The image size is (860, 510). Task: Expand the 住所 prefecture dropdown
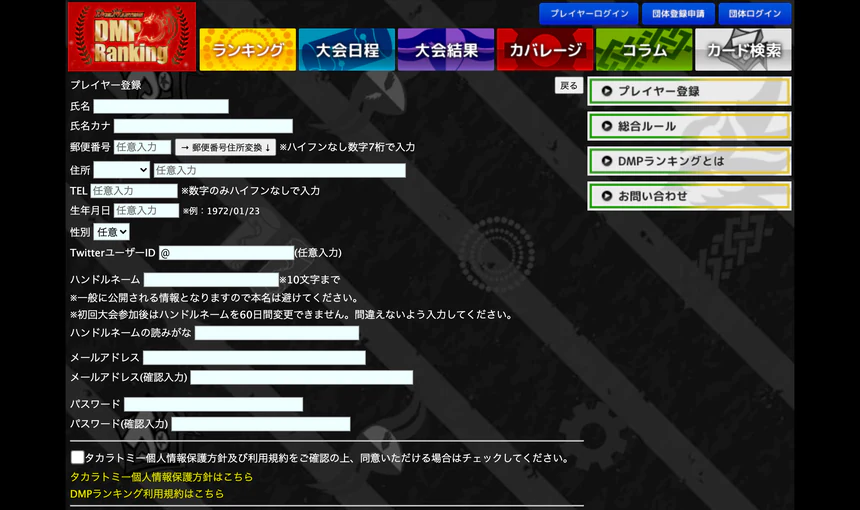point(121,170)
